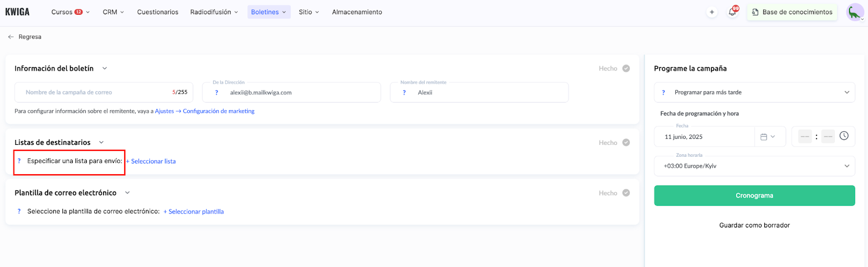868x267 pixels.
Task: Click the Fecha field showing 11 junio, 2025
Action: tap(704, 137)
